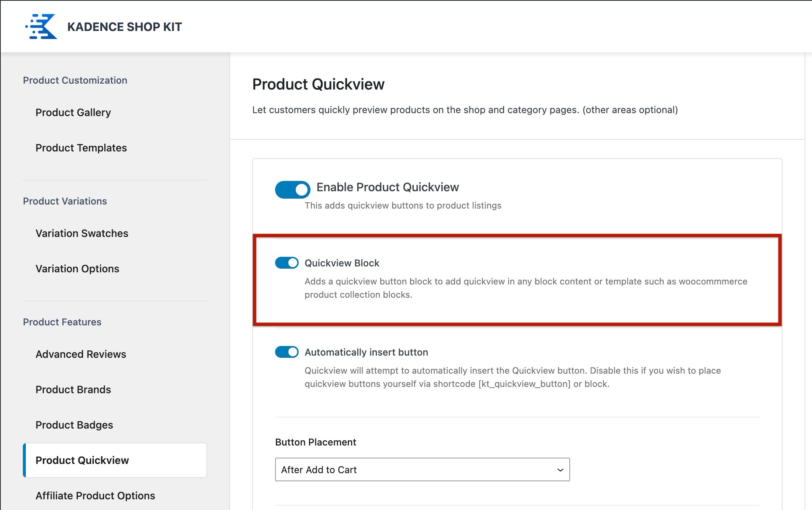This screenshot has width=812, height=510.
Task: Open Variation Swatches settings
Action: point(81,233)
